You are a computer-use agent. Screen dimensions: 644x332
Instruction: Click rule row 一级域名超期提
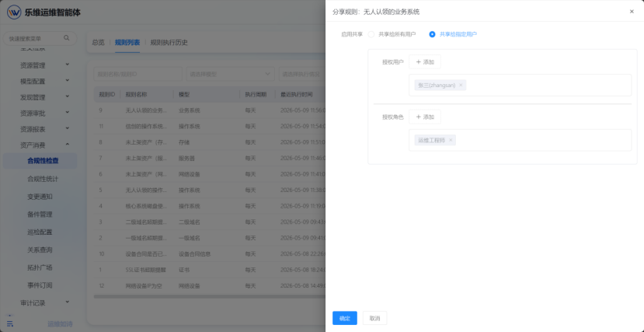[x=210, y=238]
